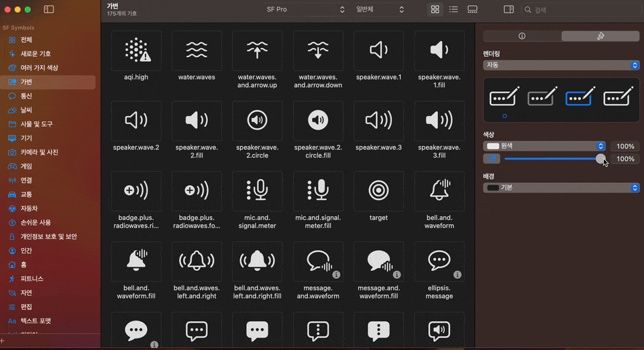The image size is (644, 350).
Task: Choose the speaker.wave.1 symbol
Action: [378, 50]
